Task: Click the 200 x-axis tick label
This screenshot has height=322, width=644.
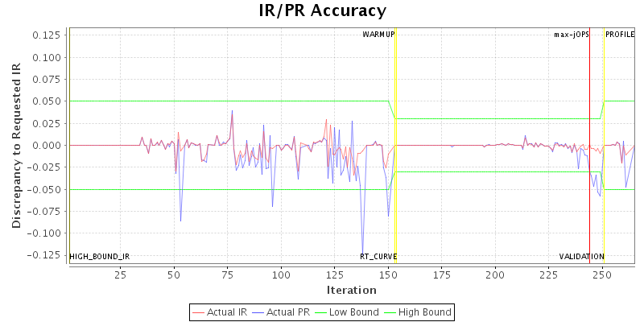Action: tap(495, 274)
